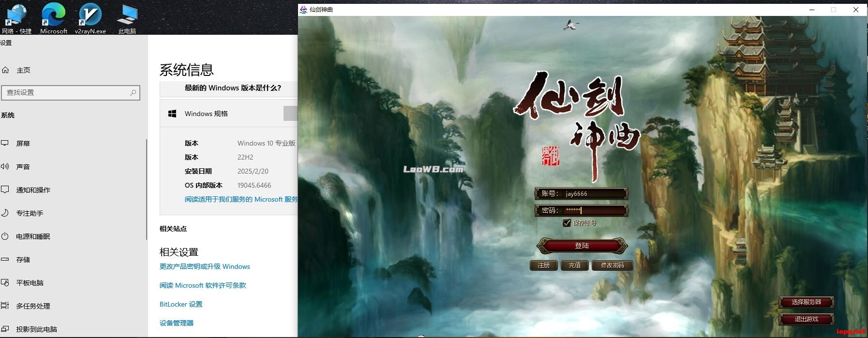Screen dimensions: 868x338
Task: Toggle the 保存账号 checkbox in the game
Action: pos(567,223)
